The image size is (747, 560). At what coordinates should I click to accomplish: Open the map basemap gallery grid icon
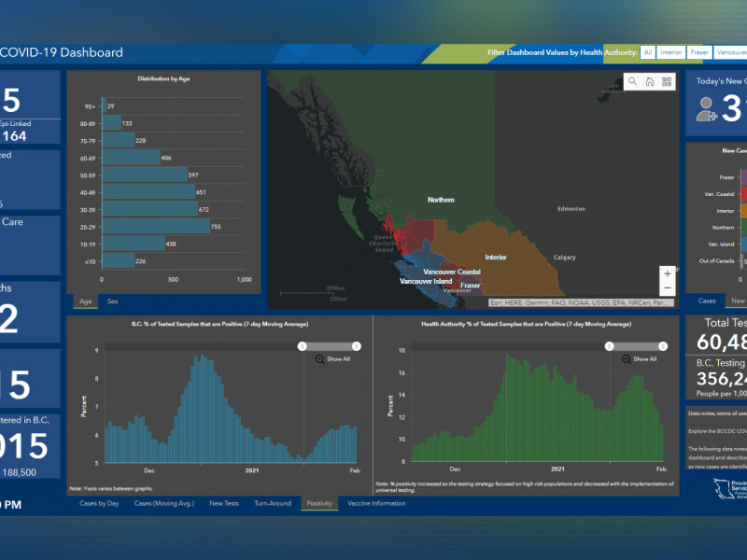(667, 82)
